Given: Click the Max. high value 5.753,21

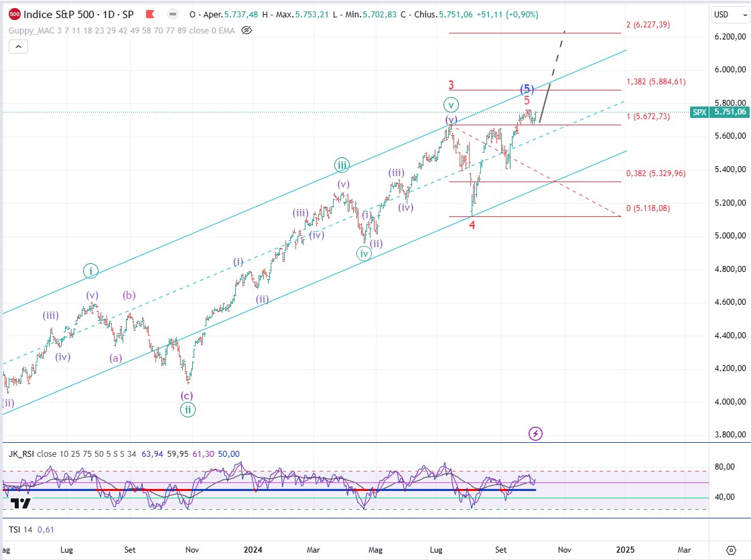Looking at the screenshot, I should click(x=312, y=14).
